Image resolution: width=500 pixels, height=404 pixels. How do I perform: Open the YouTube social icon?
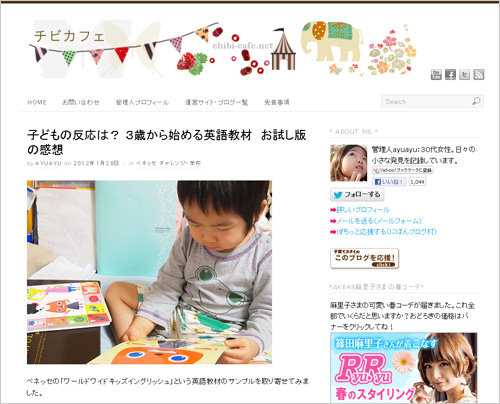click(x=436, y=74)
